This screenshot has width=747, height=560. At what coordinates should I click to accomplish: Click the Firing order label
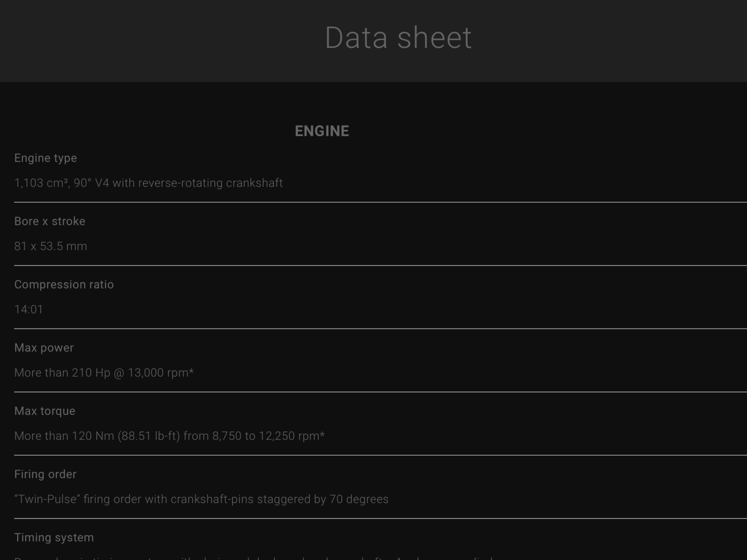45,474
